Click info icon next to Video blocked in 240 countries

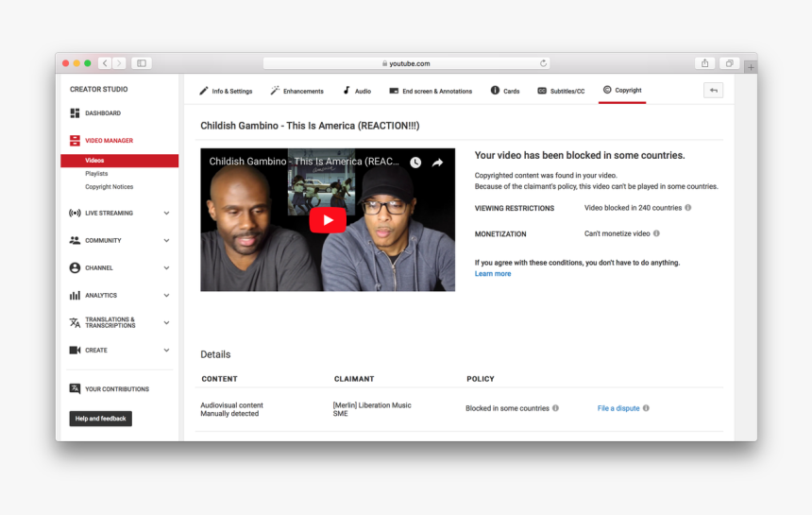click(687, 208)
